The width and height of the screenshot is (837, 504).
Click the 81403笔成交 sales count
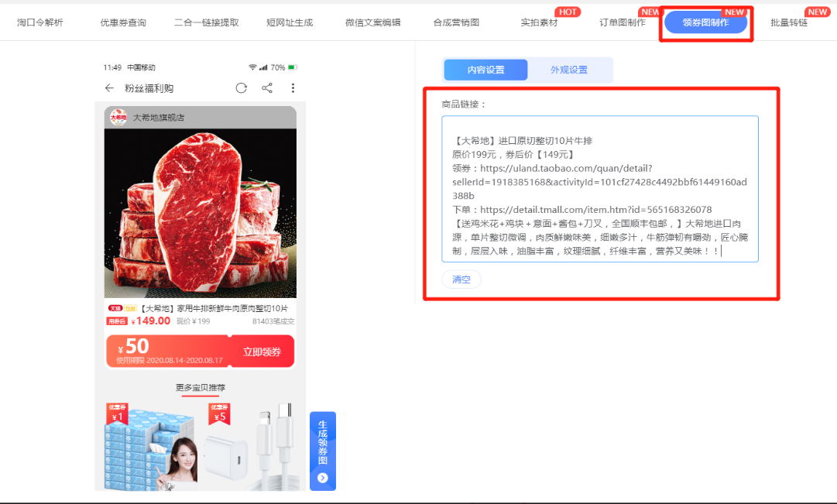[273, 321]
